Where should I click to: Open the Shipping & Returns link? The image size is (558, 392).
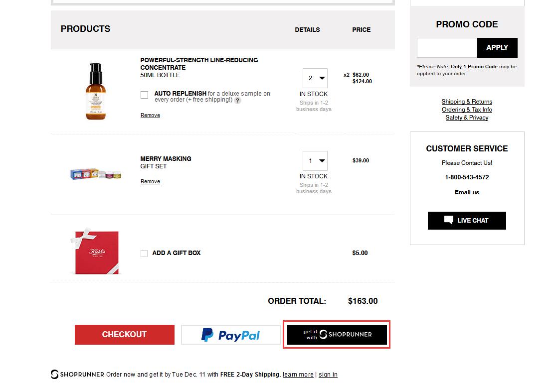(467, 102)
